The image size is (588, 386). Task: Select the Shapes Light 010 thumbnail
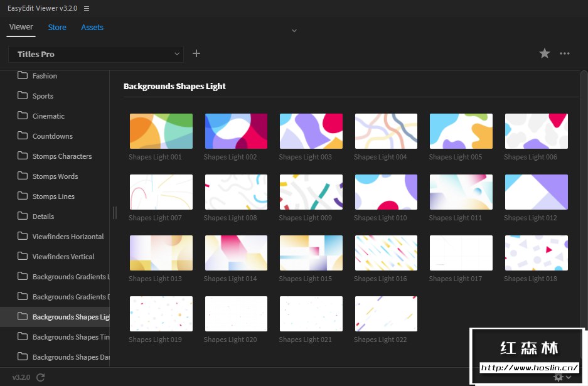[x=387, y=192]
